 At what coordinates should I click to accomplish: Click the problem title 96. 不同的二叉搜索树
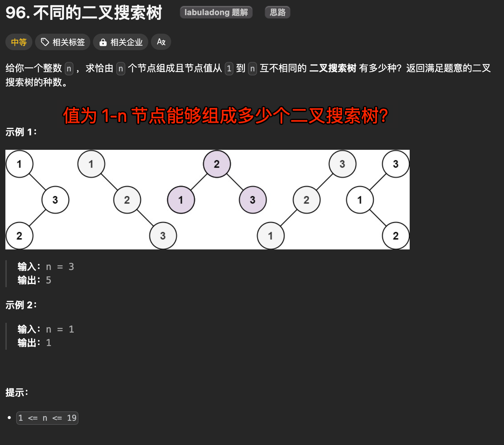click(x=84, y=13)
